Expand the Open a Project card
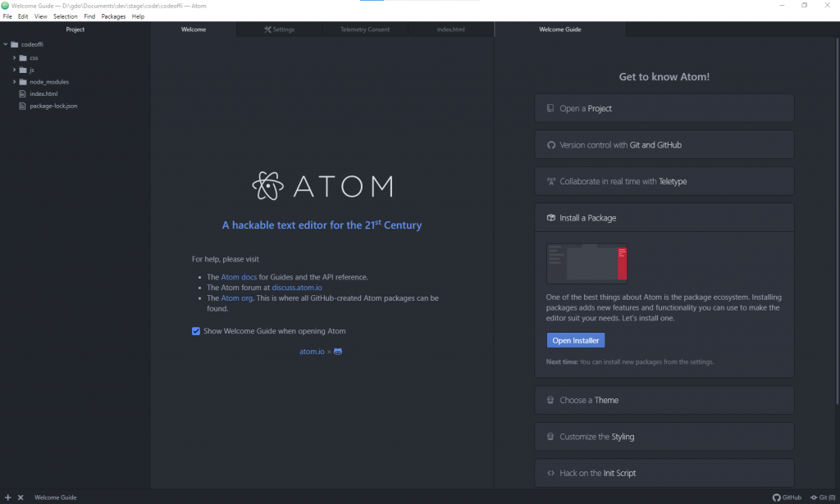 pyautogui.click(x=664, y=108)
